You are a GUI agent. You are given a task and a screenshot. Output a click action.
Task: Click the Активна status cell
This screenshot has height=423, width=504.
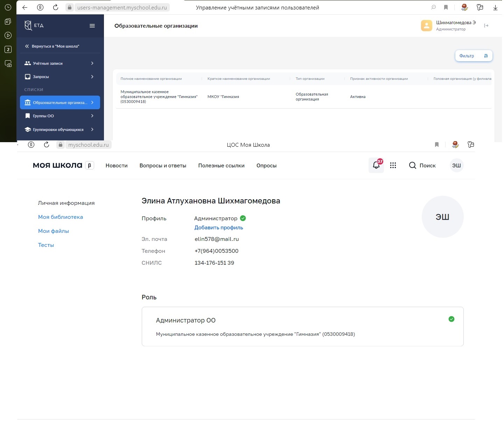(358, 97)
